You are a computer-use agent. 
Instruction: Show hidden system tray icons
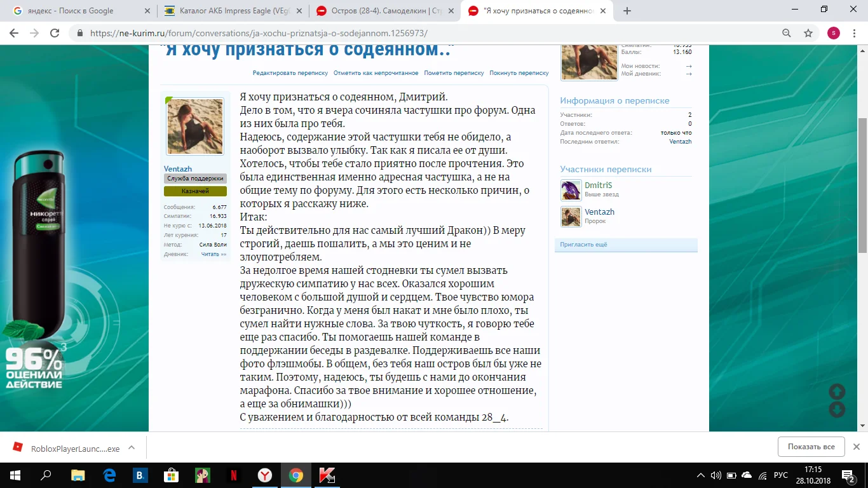(701, 475)
